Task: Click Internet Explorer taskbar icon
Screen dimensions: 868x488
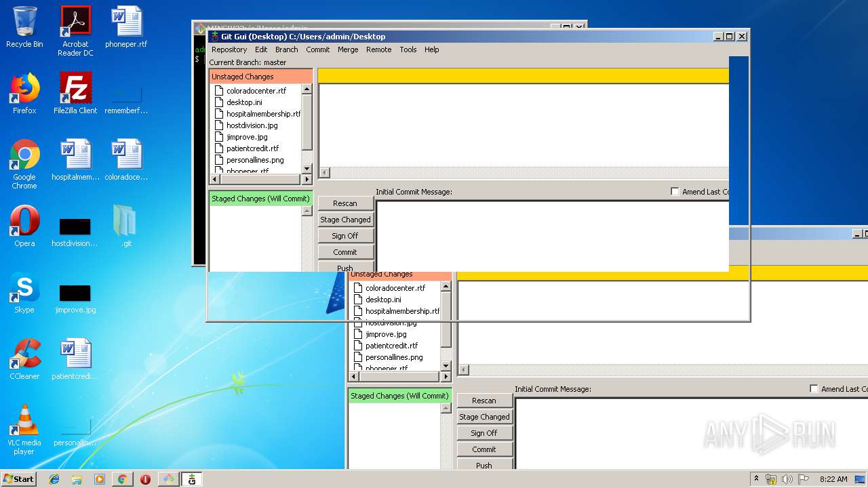Action: (54, 479)
